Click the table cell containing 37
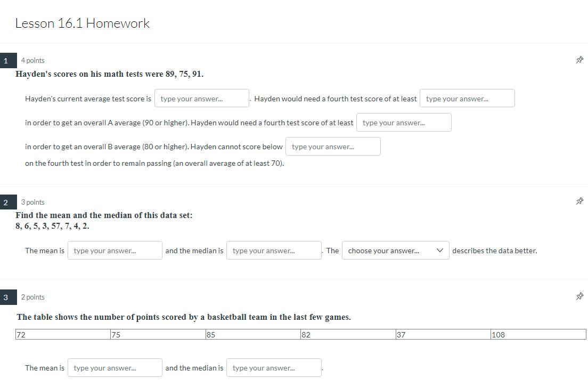Image resolution: width=588 pixels, height=387 pixels. [x=443, y=335]
